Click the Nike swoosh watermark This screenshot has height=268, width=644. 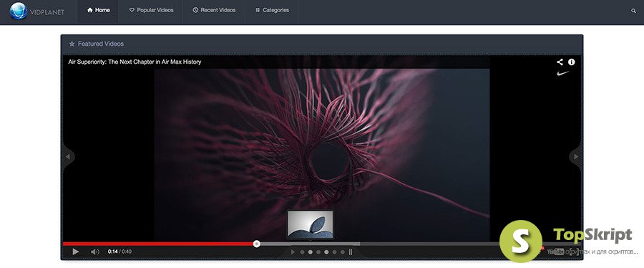coord(562,74)
